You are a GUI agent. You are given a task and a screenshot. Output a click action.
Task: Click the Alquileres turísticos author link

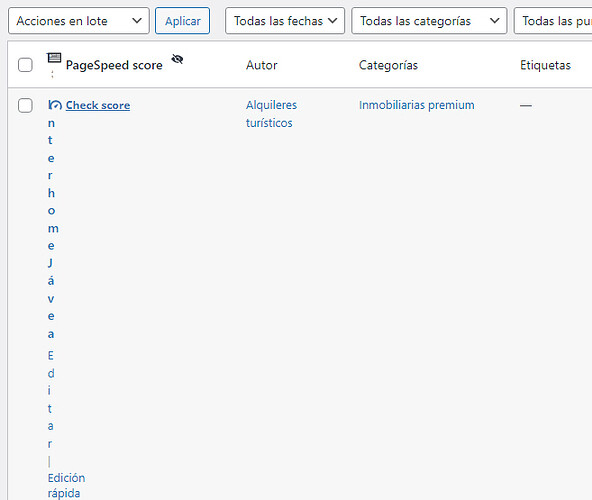(x=271, y=114)
